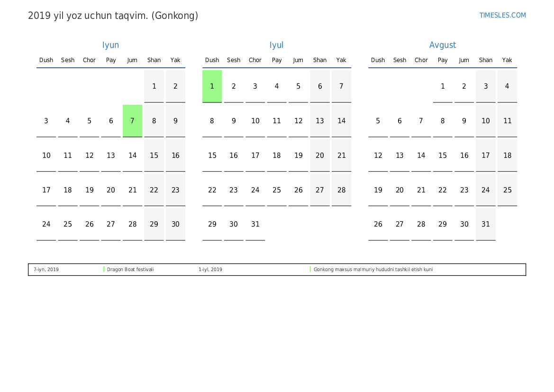554x392 pixels.
Task: Click the green marker beside Dragon Boat festivali
Action: pos(104,269)
